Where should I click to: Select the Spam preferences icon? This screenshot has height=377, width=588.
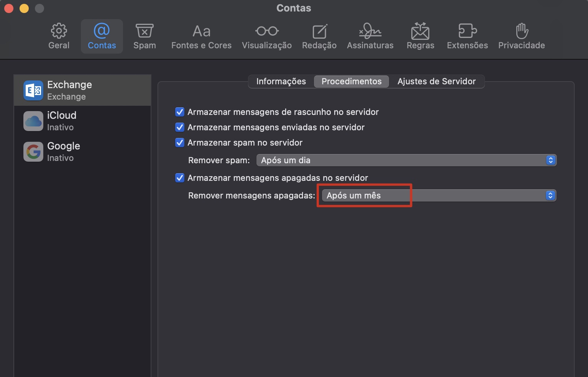tap(145, 36)
